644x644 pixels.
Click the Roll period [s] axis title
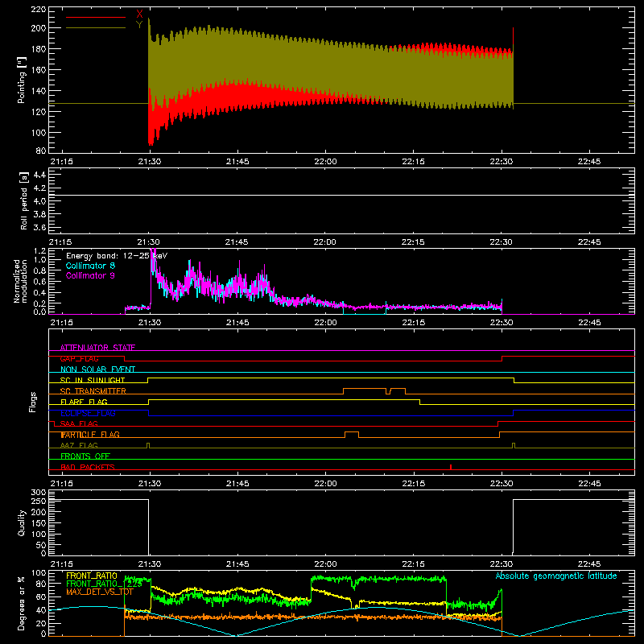tap(24, 200)
